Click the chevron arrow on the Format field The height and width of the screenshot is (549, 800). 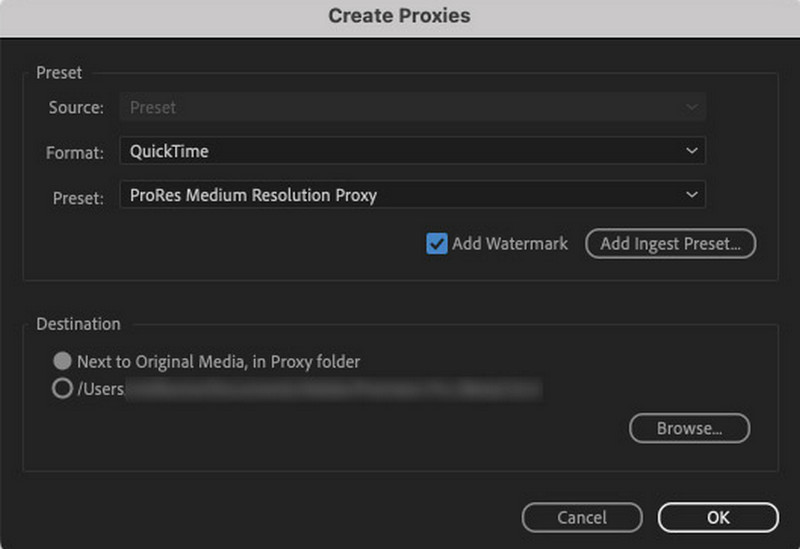691,151
